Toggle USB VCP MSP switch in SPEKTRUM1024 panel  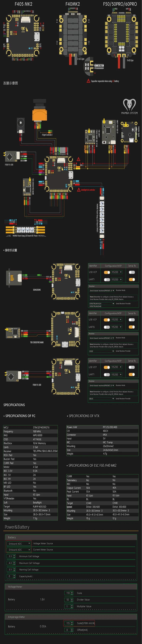[107, 272]
